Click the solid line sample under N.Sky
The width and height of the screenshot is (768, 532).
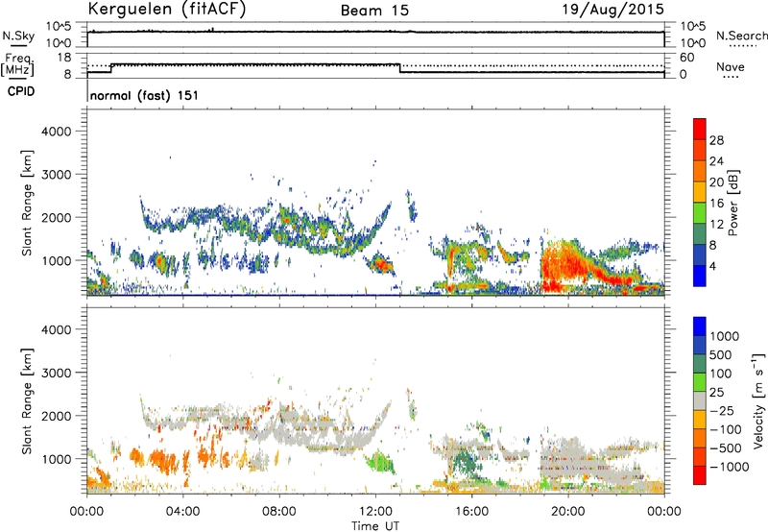[18, 46]
